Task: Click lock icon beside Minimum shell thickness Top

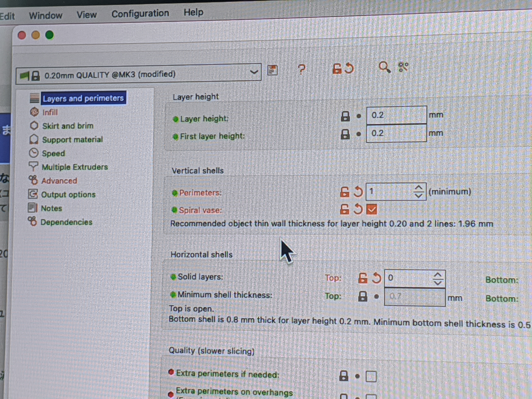Action: click(363, 296)
